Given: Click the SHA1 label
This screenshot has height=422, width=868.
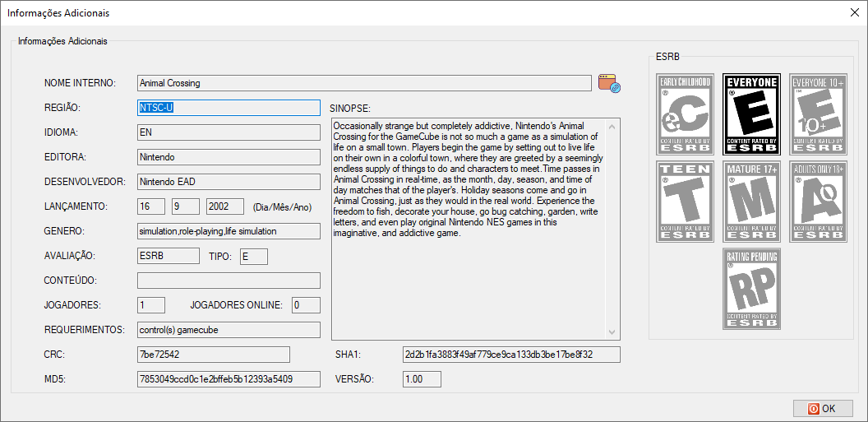Looking at the screenshot, I should tap(349, 355).
